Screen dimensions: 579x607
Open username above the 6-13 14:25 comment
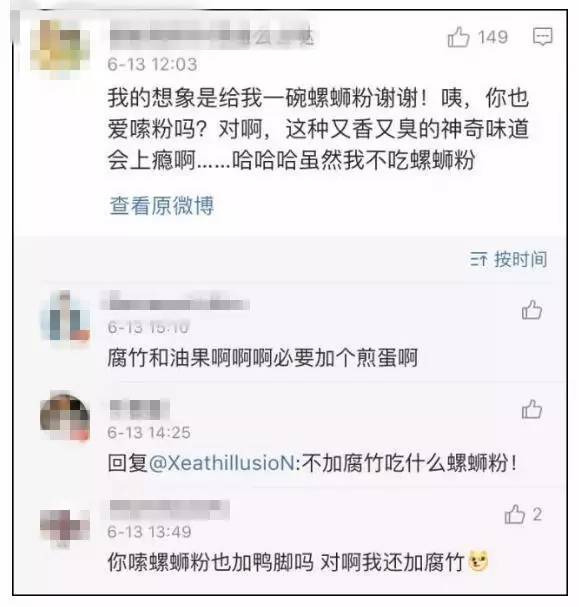pyautogui.click(x=139, y=409)
